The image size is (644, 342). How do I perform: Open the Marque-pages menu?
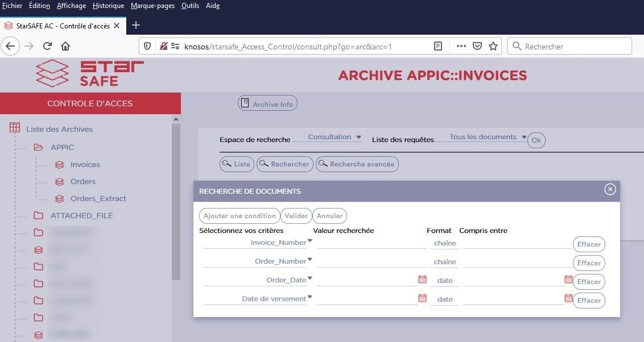152,6
